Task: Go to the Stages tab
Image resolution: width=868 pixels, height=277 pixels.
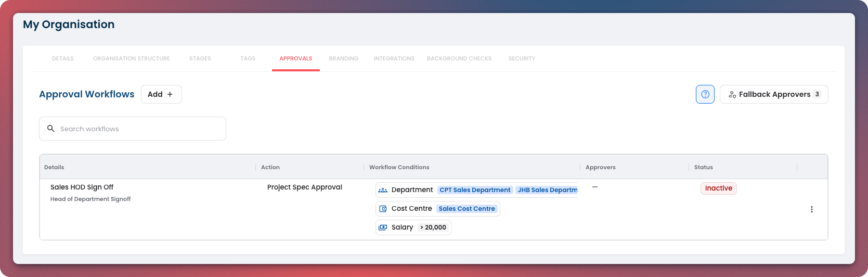Action: pyautogui.click(x=200, y=58)
